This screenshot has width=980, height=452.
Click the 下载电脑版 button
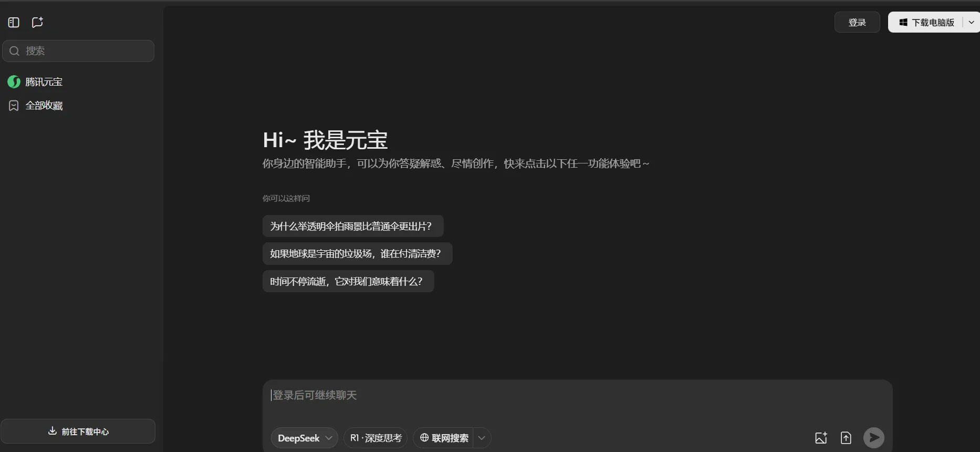click(x=926, y=23)
